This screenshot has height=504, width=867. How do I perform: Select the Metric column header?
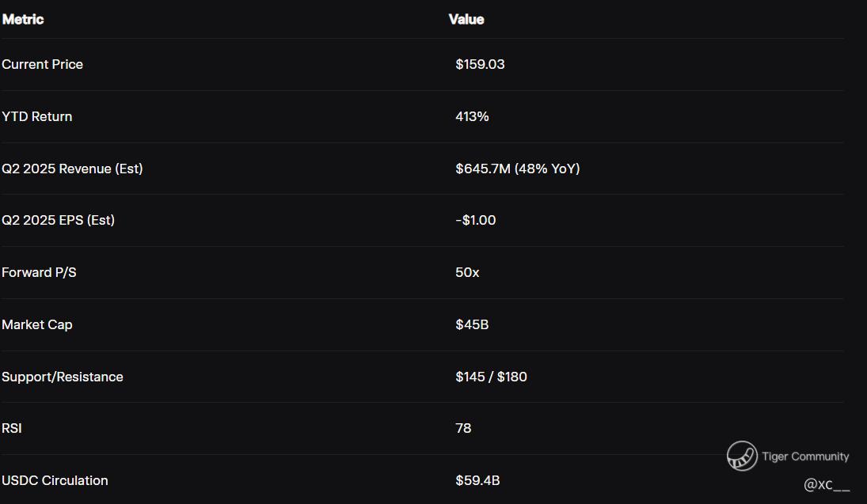[x=23, y=19]
